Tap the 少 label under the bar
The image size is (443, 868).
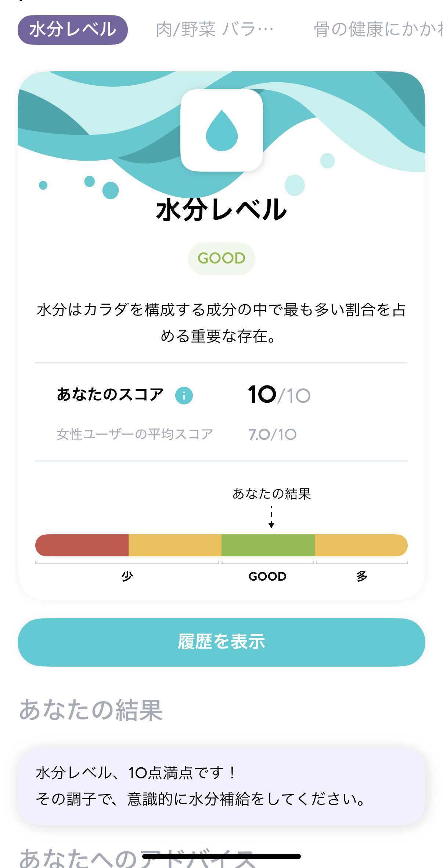[127, 576]
